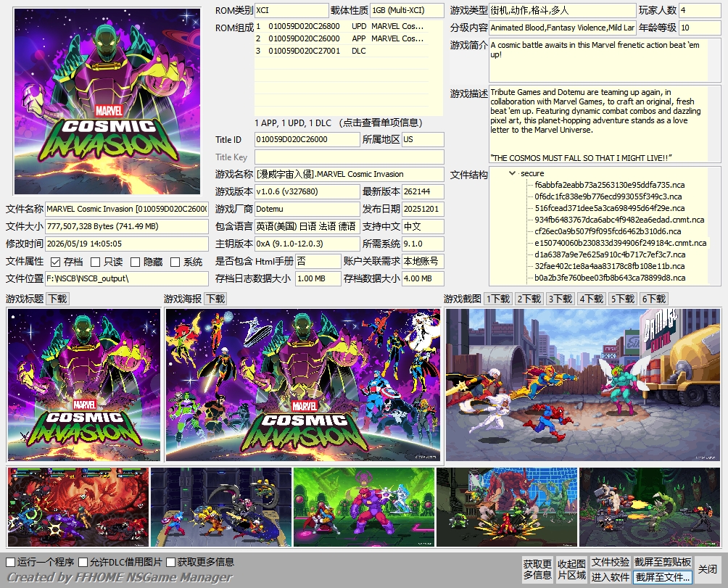
Task: Click 游戏海报 下载 button
Action: click(216, 299)
